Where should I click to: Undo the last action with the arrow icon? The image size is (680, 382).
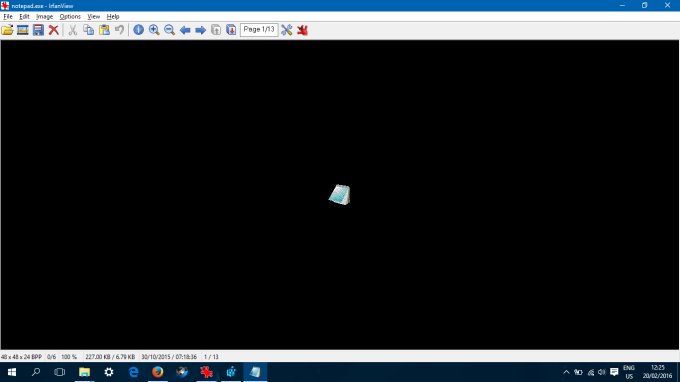click(119, 30)
